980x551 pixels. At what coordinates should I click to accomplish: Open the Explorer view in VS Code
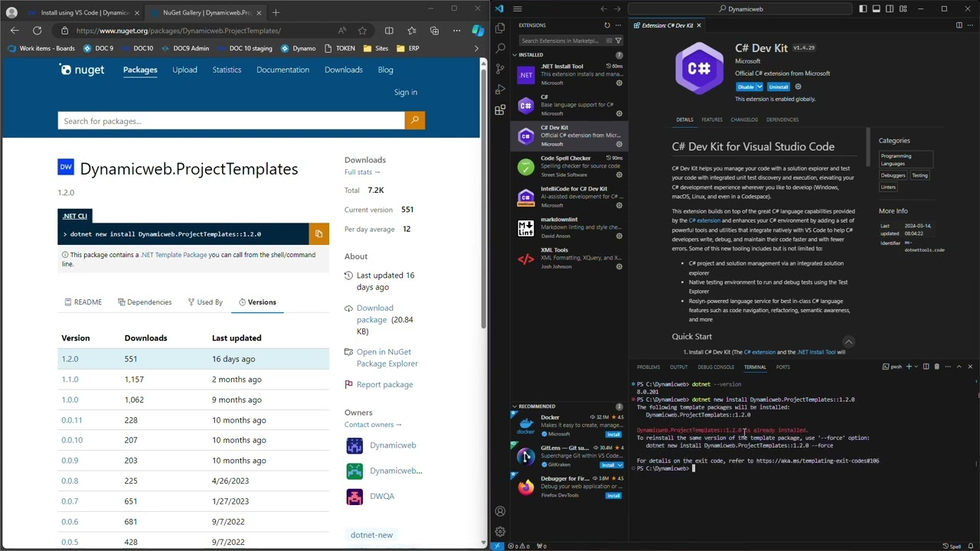tap(500, 28)
